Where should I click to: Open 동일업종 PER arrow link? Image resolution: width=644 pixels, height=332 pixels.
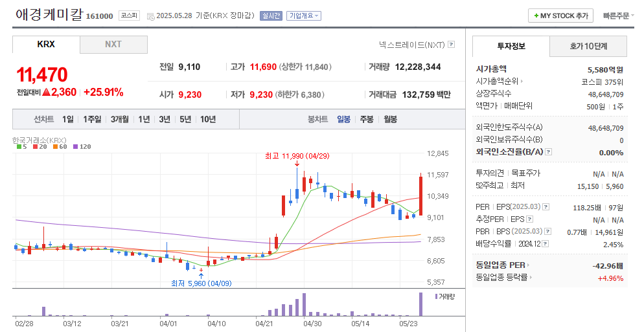click(528, 265)
